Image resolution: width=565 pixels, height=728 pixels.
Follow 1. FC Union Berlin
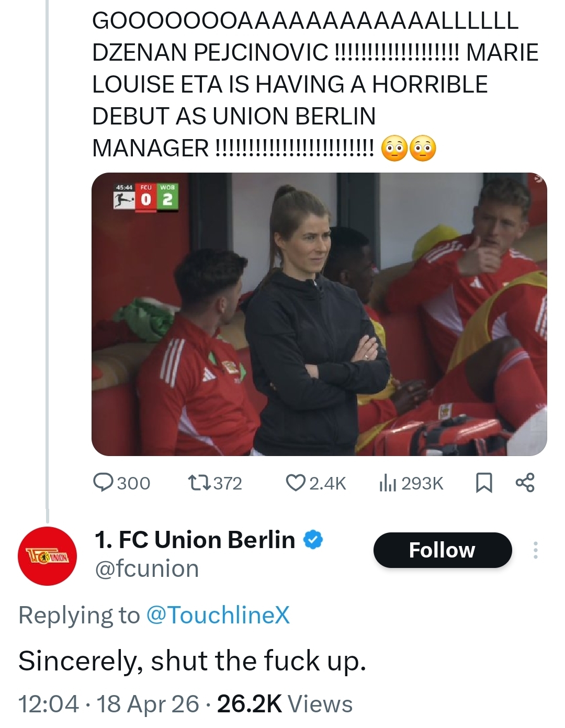[442, 550]
